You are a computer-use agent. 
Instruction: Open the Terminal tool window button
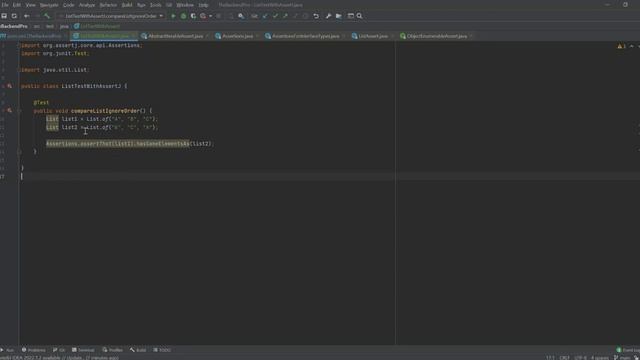[83, 350]
